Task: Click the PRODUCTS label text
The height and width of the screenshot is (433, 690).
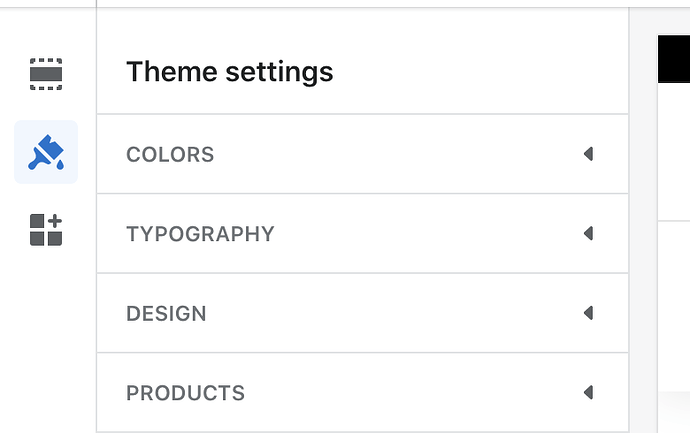Action: [185, 393]
